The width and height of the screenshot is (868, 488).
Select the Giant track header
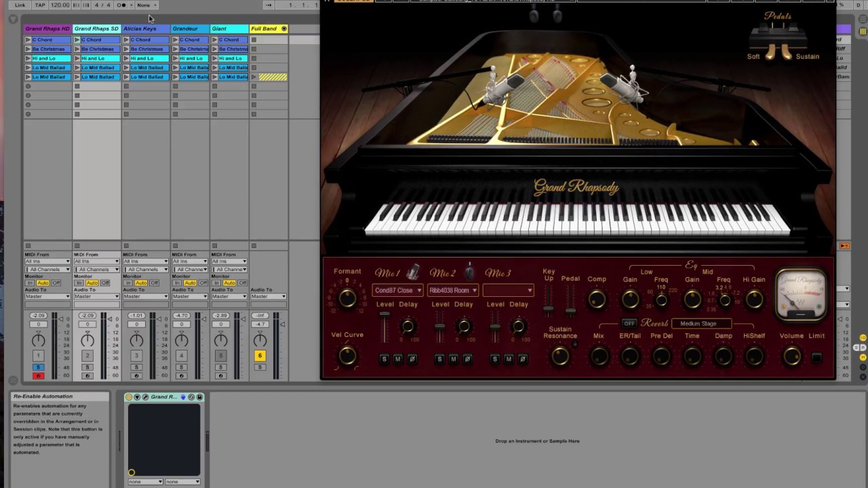point(229,28)
